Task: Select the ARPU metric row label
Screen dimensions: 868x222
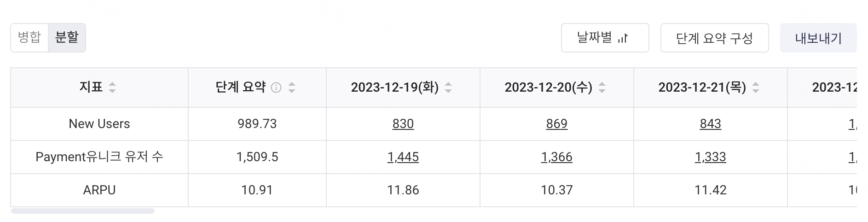Action: tap(99, 190)
